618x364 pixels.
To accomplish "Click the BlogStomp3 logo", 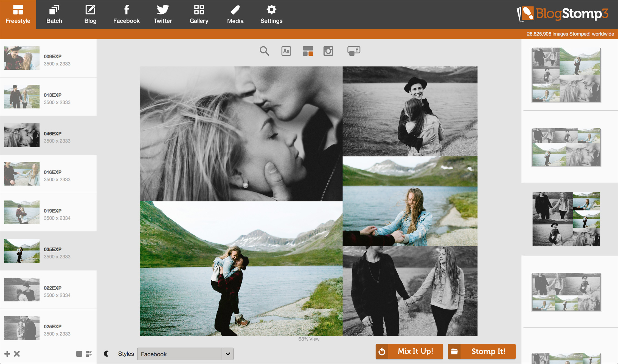I will coord(562,14).
